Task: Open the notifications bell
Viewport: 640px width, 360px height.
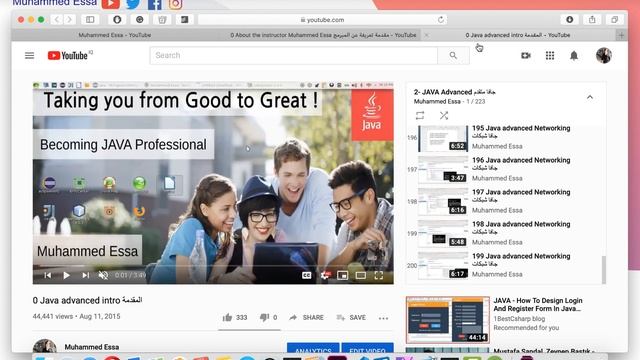Action: 574,56
